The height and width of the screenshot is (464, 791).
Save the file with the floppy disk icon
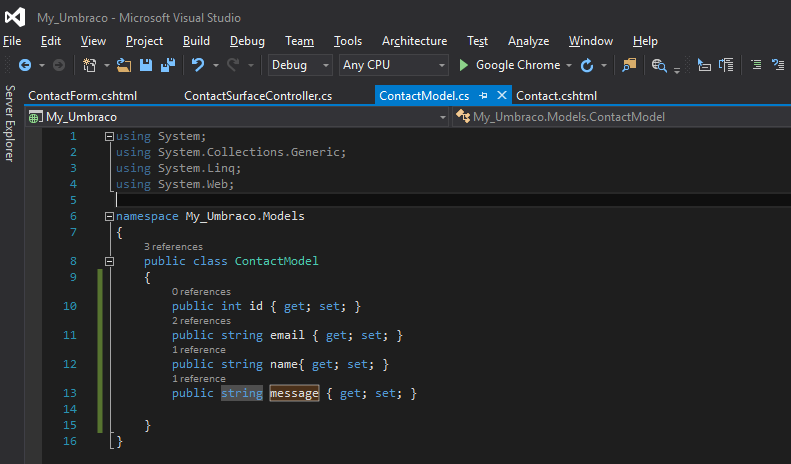tap(146, 65)
